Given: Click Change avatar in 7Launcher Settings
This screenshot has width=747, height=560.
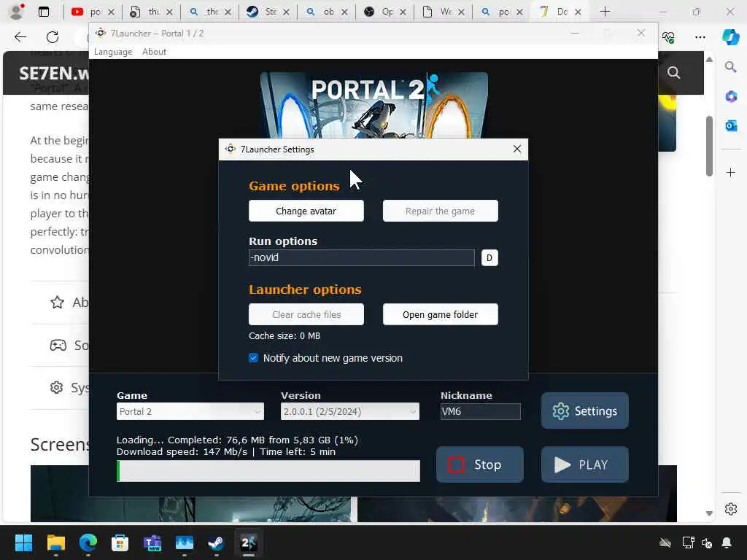Looking at the screenshot, I should [306, 211].
